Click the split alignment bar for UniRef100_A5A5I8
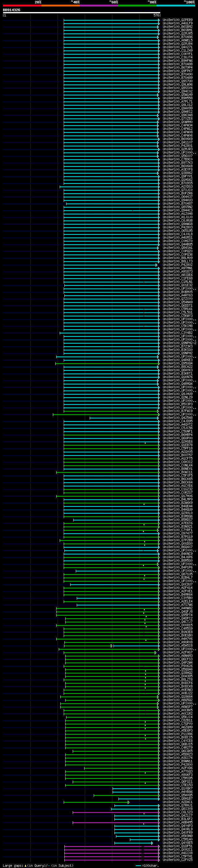The height and width of the screenshot is (868, 198). pyautogui.click(x=112, y=646)
